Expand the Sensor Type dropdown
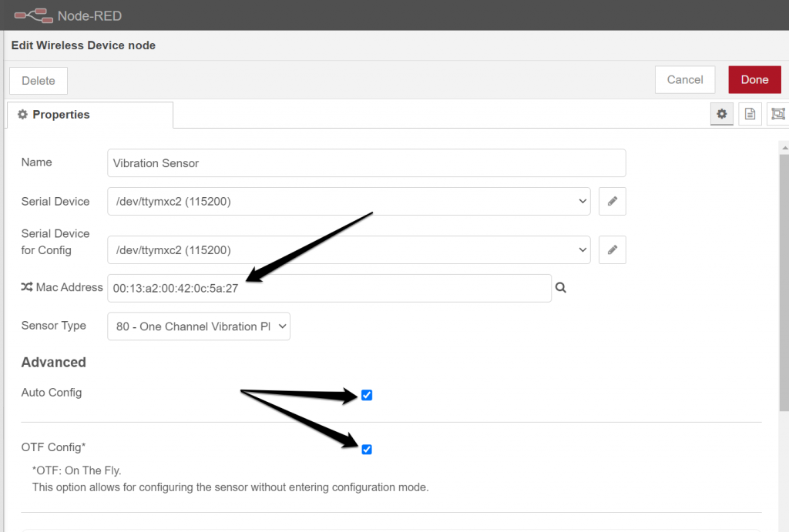The width and height of the screenshot is (789, 532). pos(199,326)
